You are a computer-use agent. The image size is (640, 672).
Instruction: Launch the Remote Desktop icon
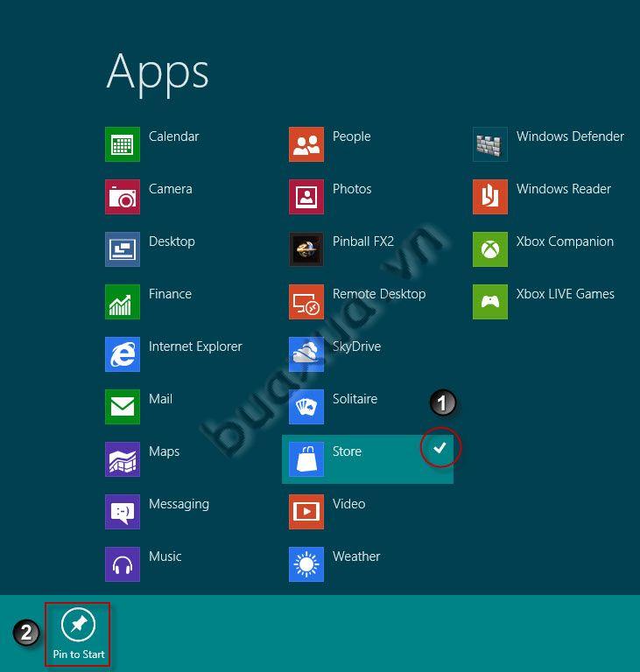tap(306, 302)
